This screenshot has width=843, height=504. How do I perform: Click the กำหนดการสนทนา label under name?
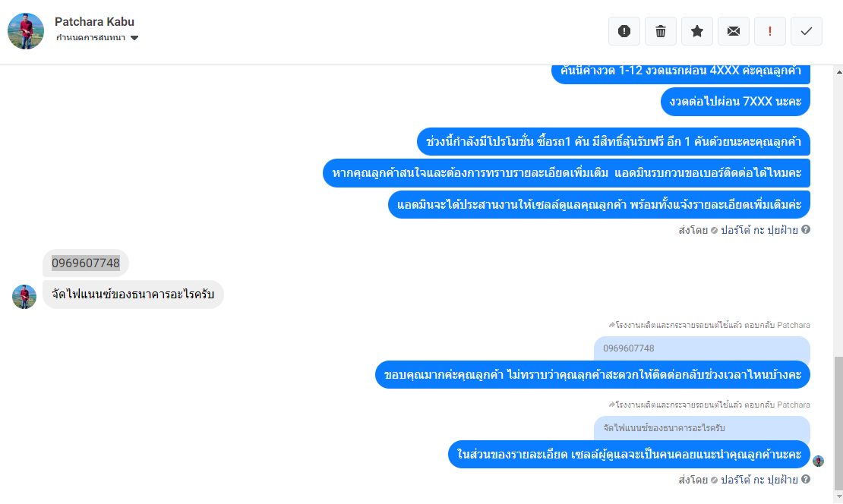tap(90, 38)
